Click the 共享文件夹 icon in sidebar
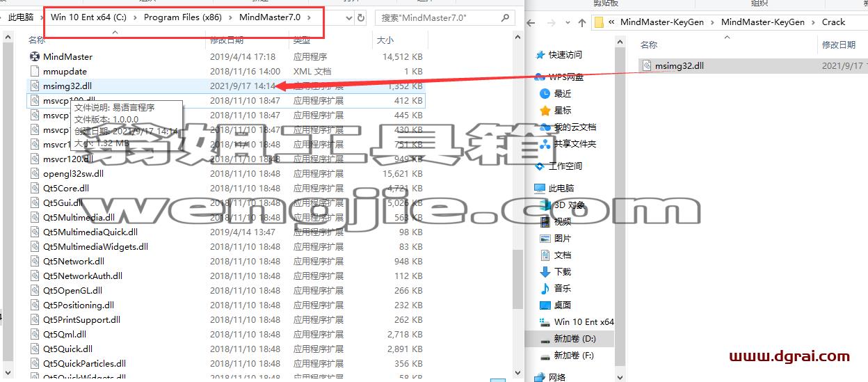 pos(545,143)
